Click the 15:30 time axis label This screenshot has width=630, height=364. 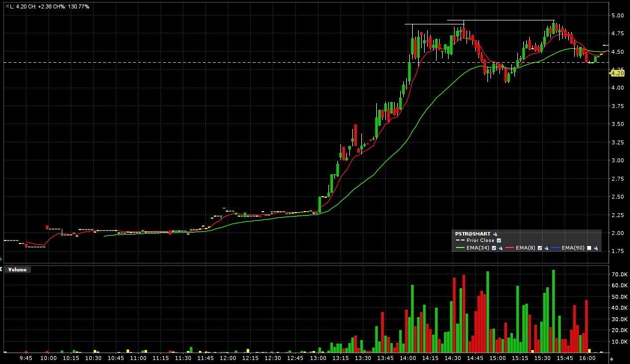[542, 358]
